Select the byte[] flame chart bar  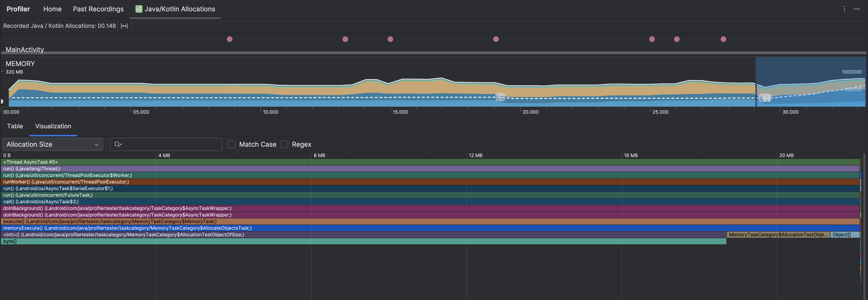click(337, 241)
